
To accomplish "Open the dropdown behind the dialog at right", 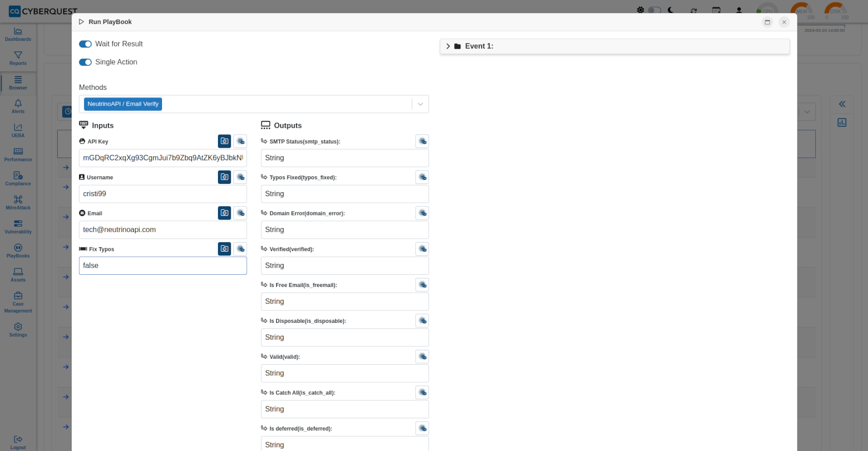I will 807,112.
